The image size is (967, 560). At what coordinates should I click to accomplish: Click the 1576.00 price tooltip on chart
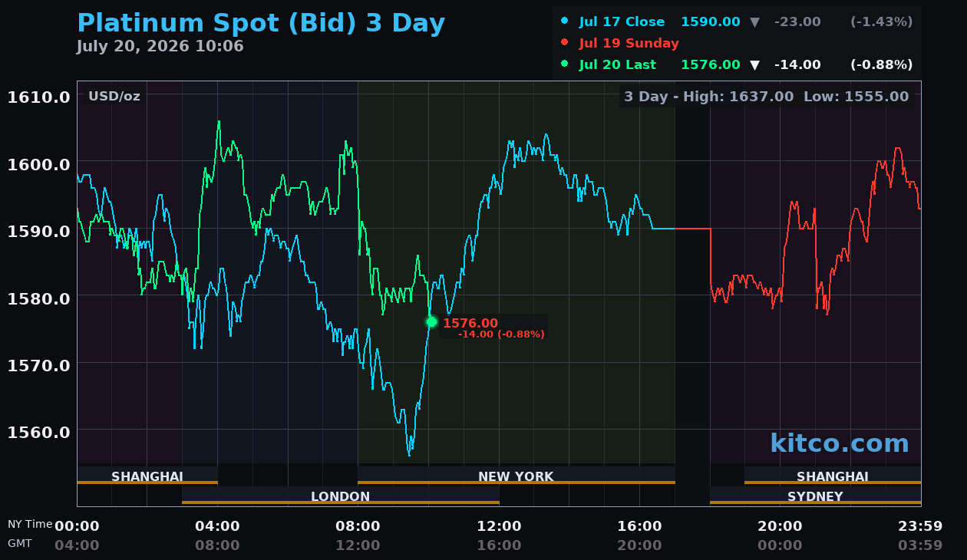[x=470, y=324]
